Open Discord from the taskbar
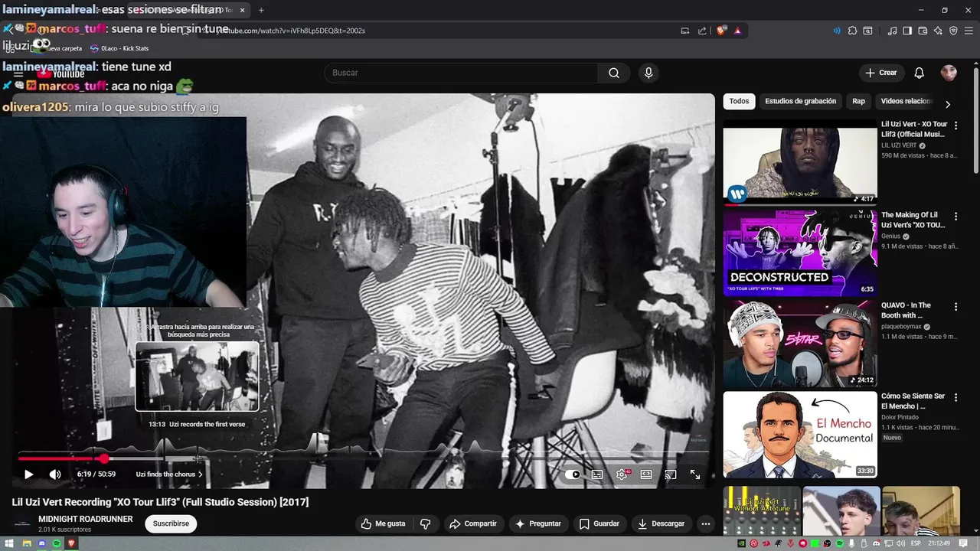The image size is (980, 551). 42,543
